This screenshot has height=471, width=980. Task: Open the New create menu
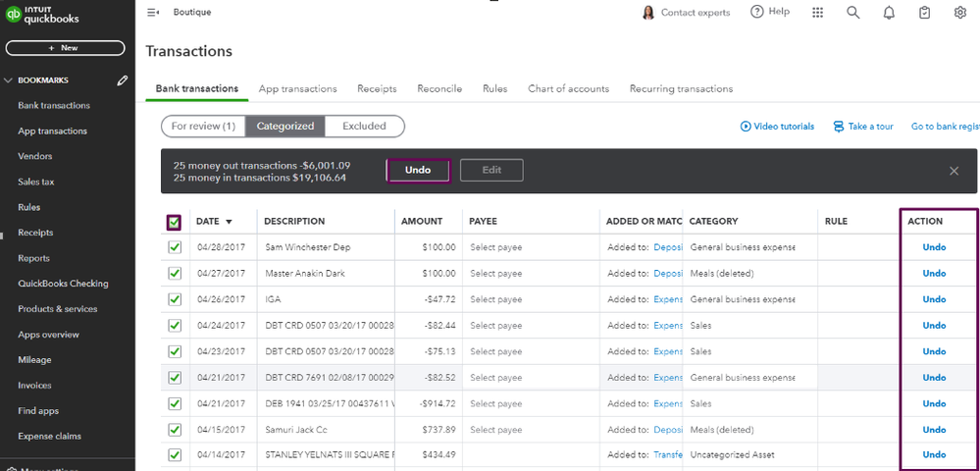[65, 48]
